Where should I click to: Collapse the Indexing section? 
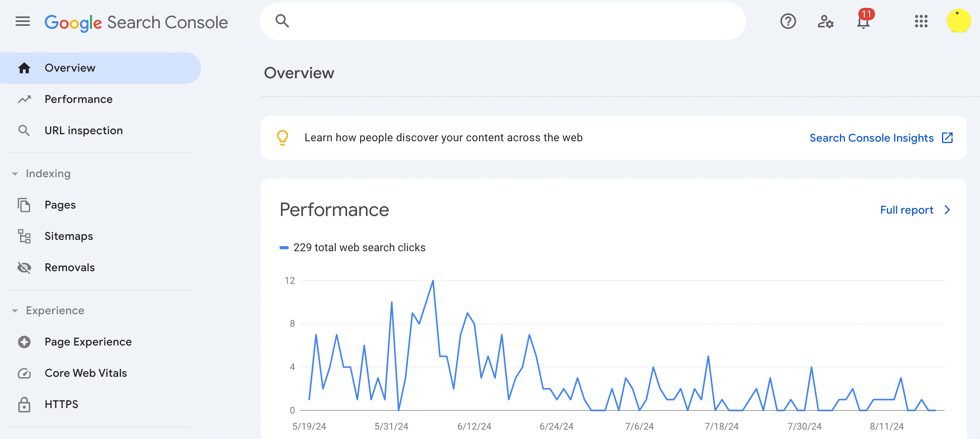click(15, 174)
